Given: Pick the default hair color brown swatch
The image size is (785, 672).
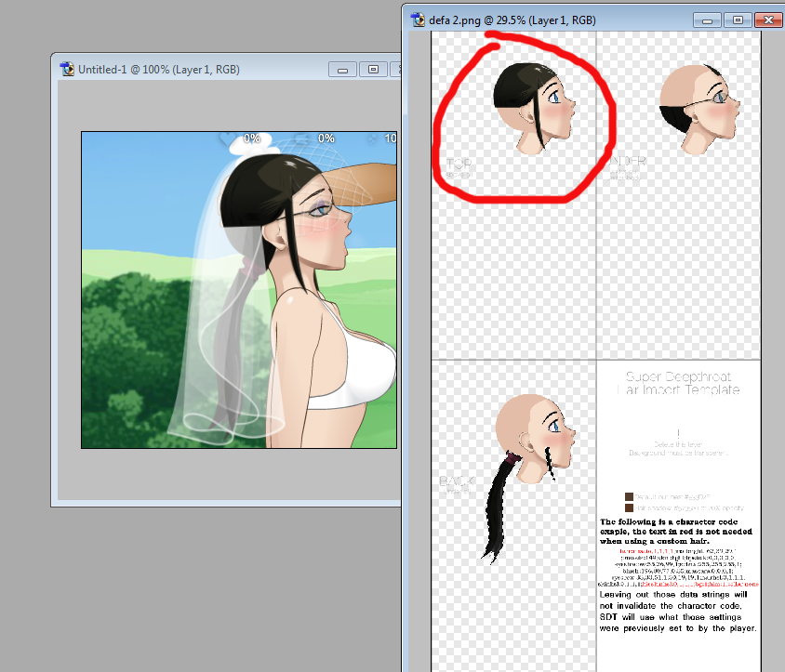Looking at the screenshot, I should coord(630,497).
